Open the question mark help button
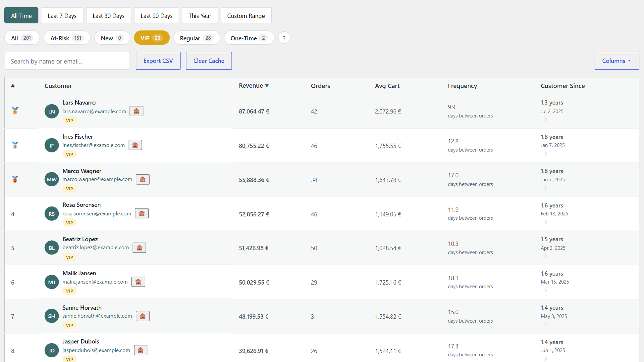The width and height of the screenshot is (644, 362). pos(284,38)
